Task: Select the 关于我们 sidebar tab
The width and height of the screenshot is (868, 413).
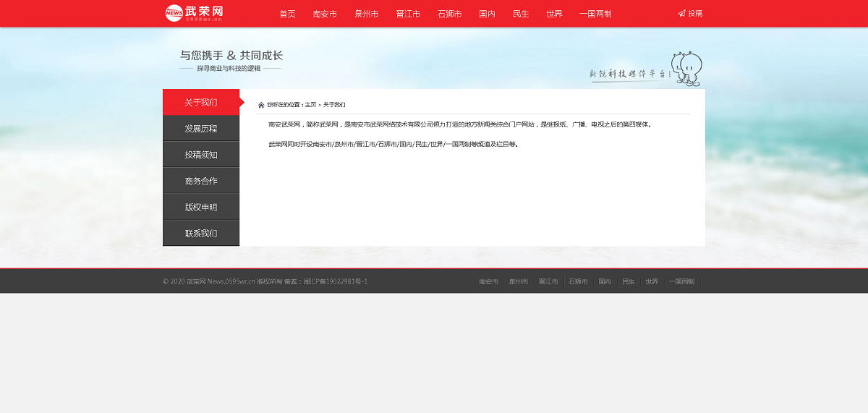Action: (200, 102)
